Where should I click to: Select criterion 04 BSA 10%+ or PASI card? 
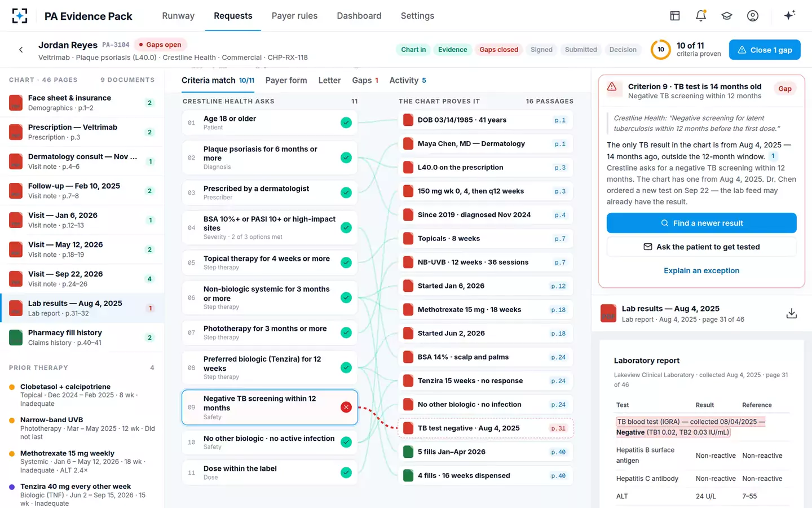click(270, 227)
